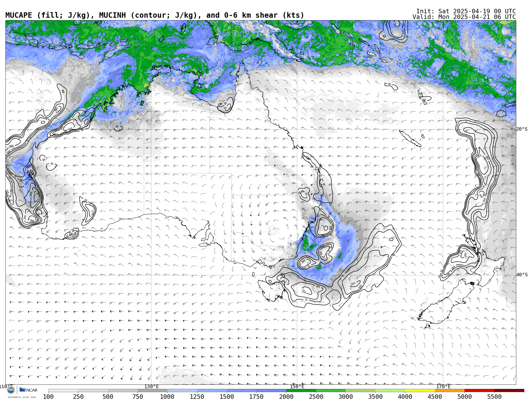The image size is (532, 400).
Task: Click the colorbar swatch between 100 and 250
Action: [x=63, y=391]
